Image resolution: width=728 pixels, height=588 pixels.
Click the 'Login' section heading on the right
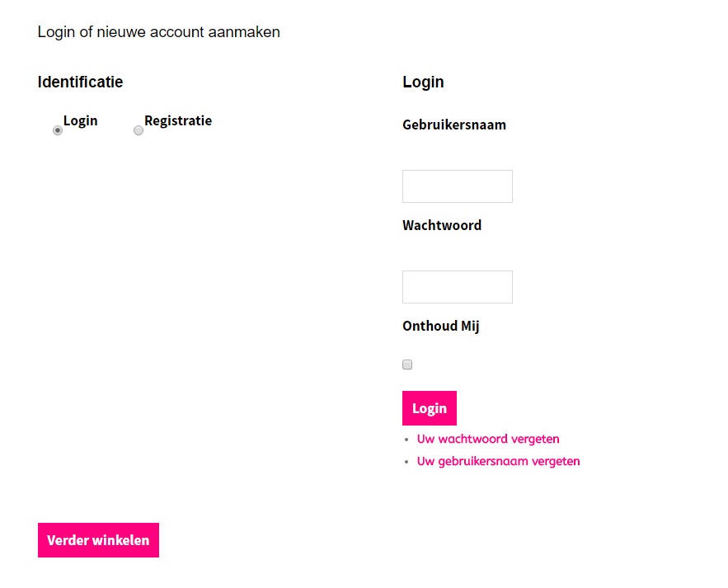(423, 82)
